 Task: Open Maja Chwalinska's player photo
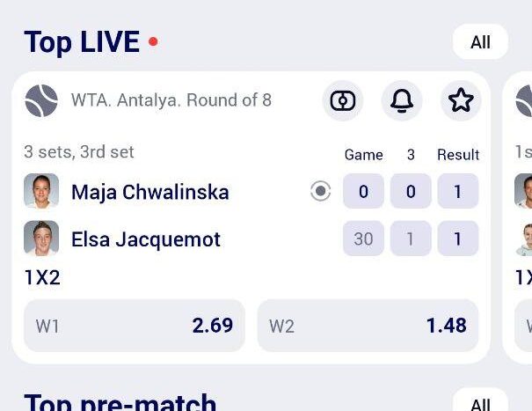41,191
